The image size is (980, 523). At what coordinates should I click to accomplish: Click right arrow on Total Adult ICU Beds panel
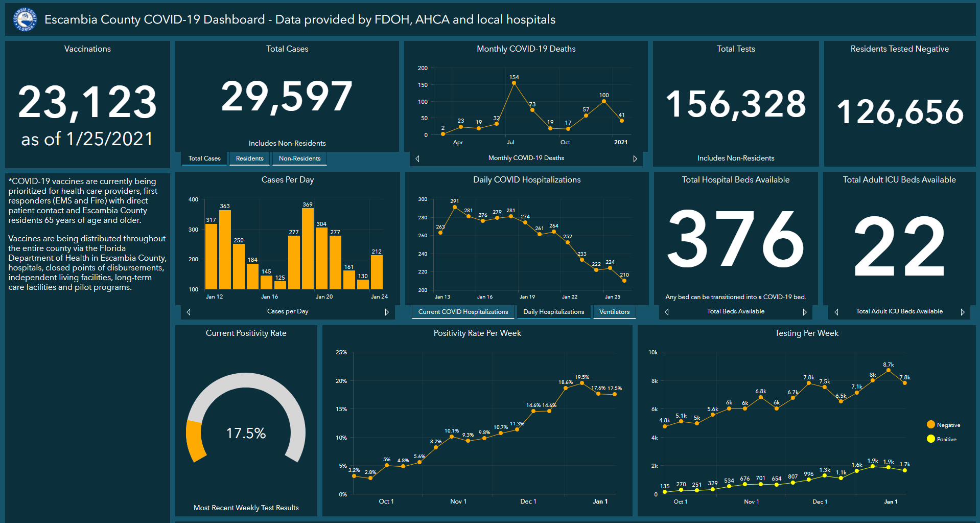click(963, 311)
